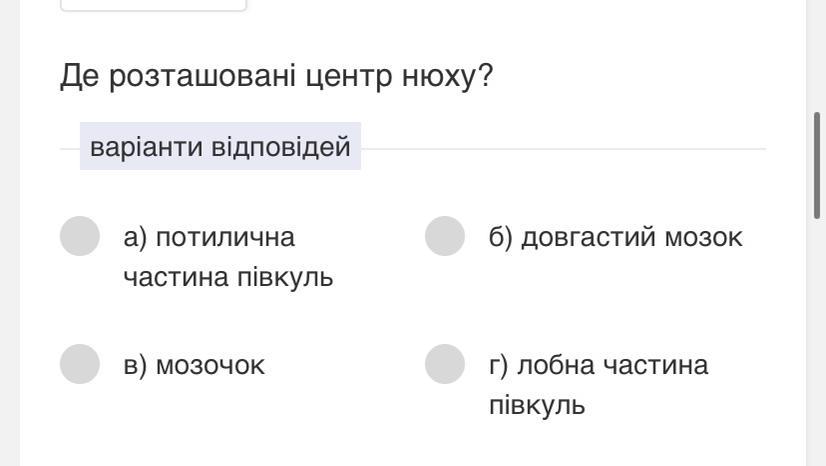This screenshot has width=826, height=466.
Task: Select radio button for answer а) потилична частина півкуль
Action: [x=80, y=237]
